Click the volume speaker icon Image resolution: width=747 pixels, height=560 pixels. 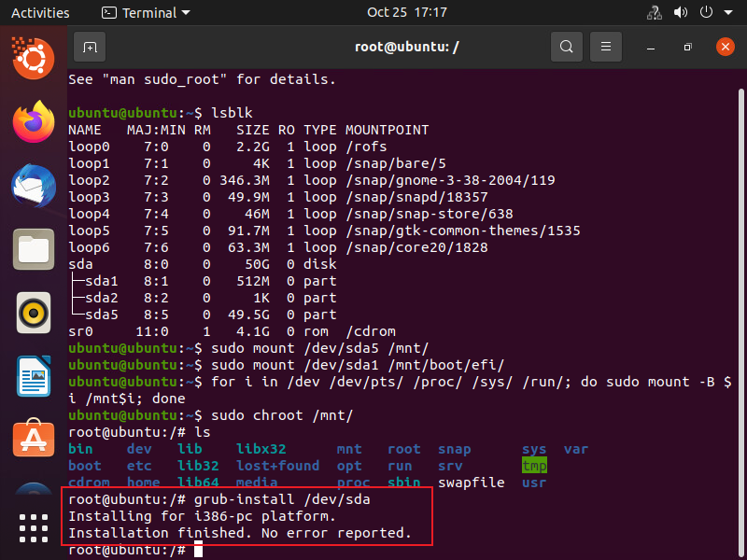681,13
